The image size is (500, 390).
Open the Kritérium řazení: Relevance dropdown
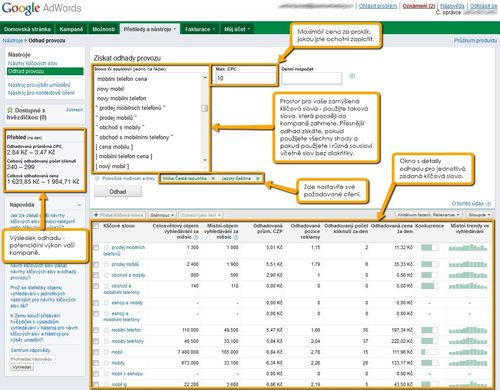[429, 215]
